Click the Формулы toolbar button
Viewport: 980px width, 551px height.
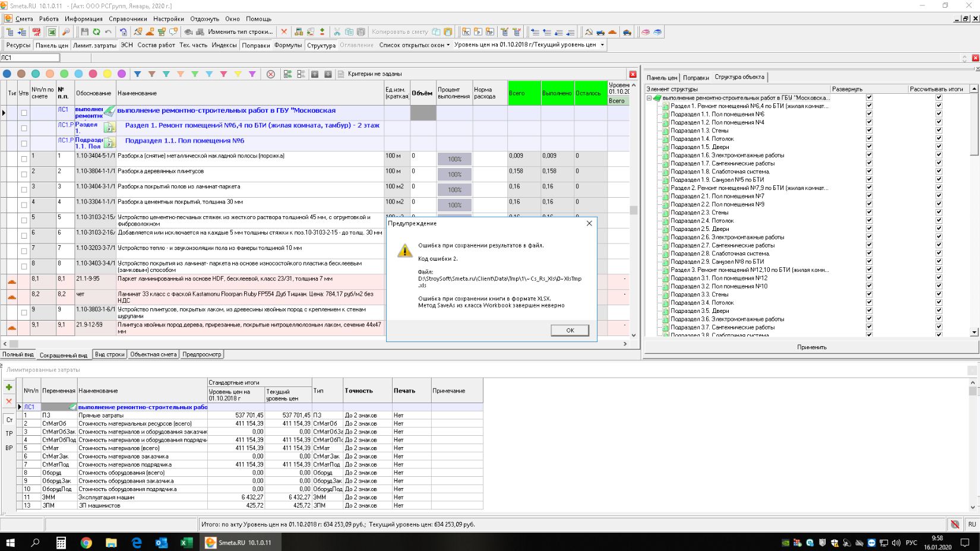pos(288,45)
